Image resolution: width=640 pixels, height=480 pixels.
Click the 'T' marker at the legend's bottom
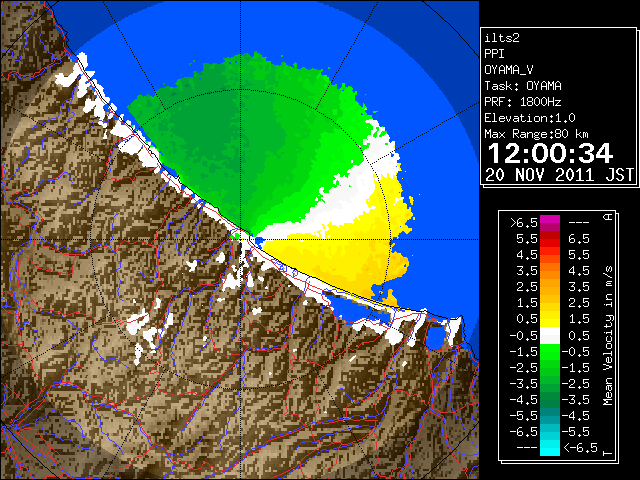tap(608, 453)
